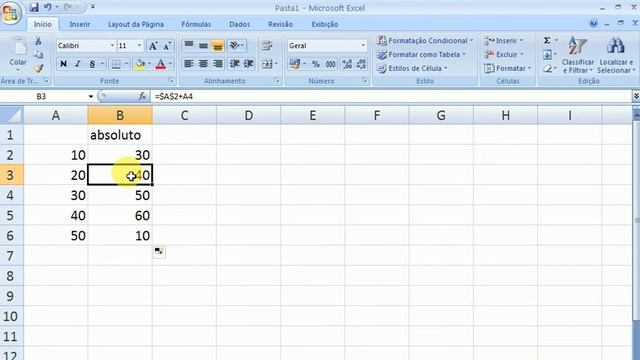Apply accounting currency format

(295, 64)
